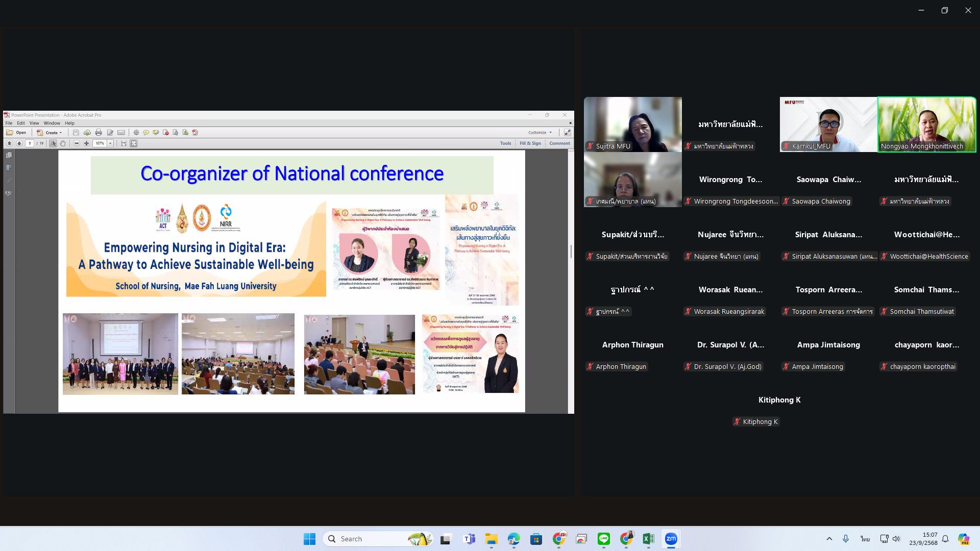Click the Email envelope icon

[121, 133]
